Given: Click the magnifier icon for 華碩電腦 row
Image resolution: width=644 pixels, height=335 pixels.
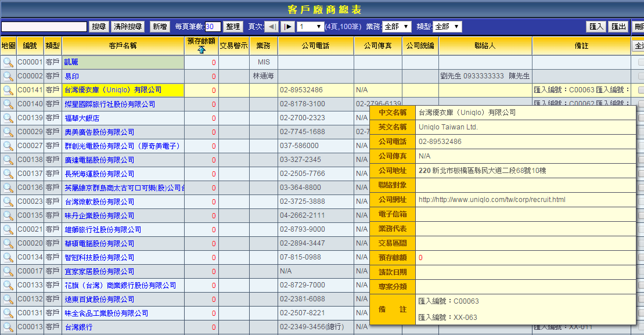Looking at the screenshot, I should tap(8, 243).
